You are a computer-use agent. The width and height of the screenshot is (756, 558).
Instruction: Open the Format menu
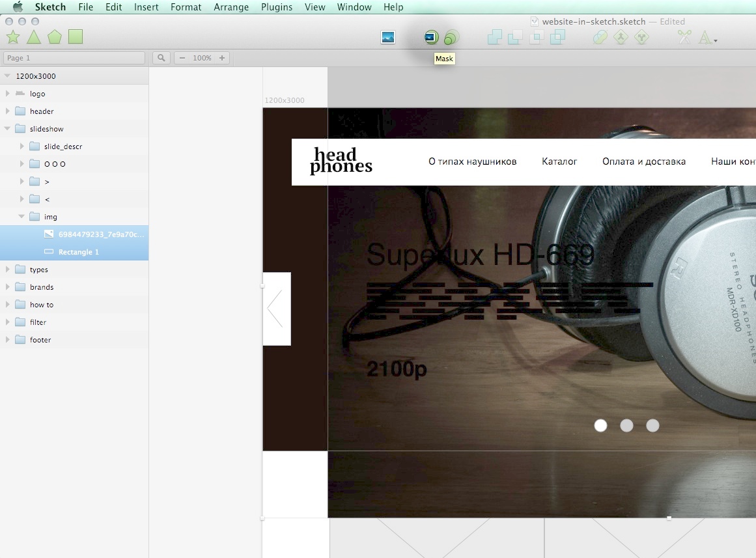point(186,7)
